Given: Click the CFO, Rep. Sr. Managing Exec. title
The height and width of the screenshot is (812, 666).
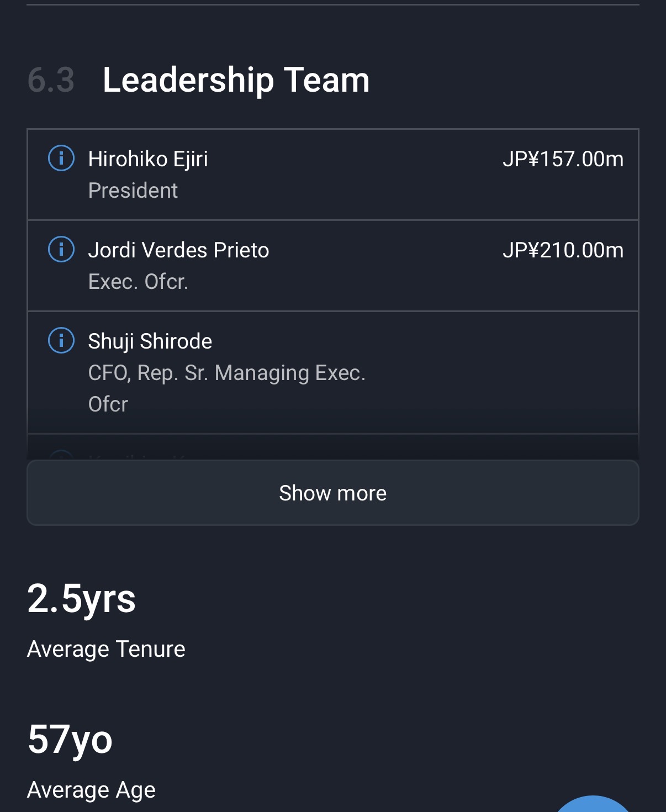Looking at the screenshot, I should (x=226, y=373).
